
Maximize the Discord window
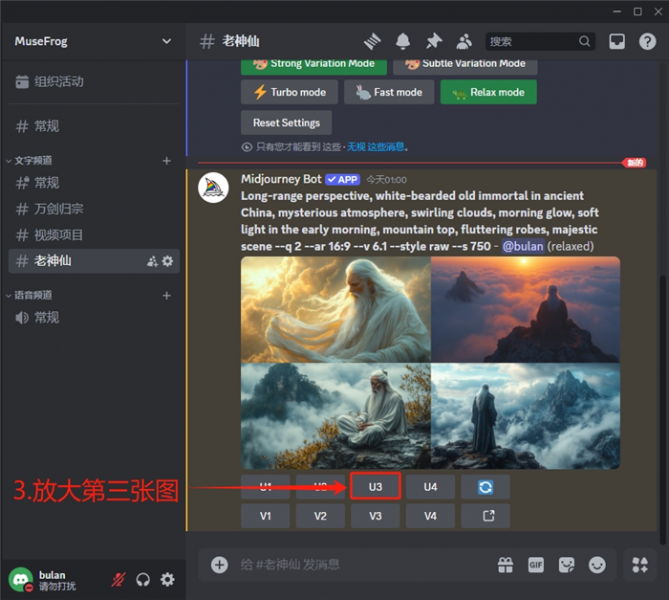pyautogui.click(x=638, y=12)
